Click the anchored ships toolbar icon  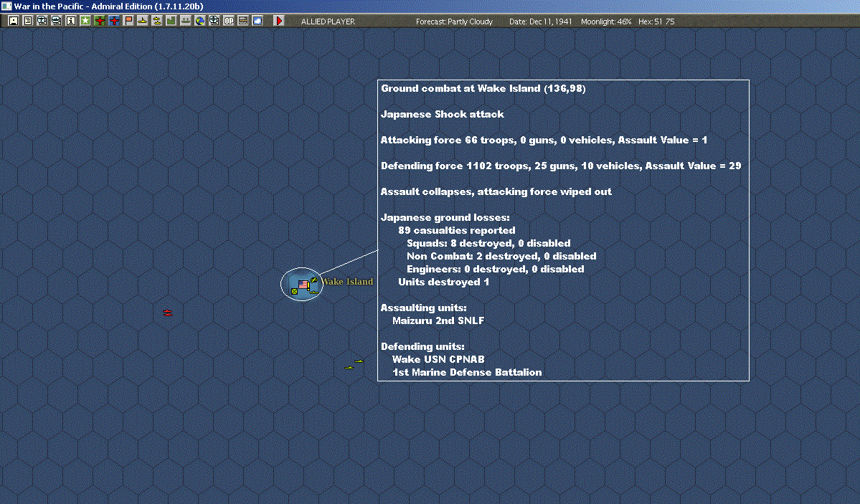[x=185, y=21]
